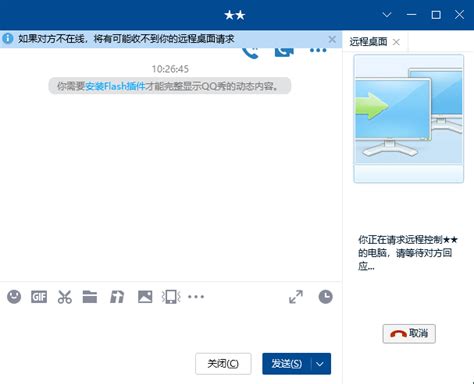Open message history with the clock icon
The image size is (474, 384).
(x=325, y=297)
